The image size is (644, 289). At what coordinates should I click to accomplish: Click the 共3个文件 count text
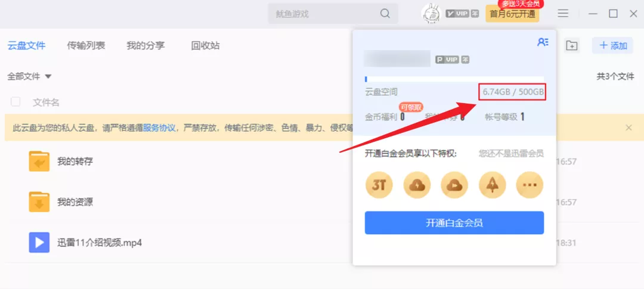[615, 76]
